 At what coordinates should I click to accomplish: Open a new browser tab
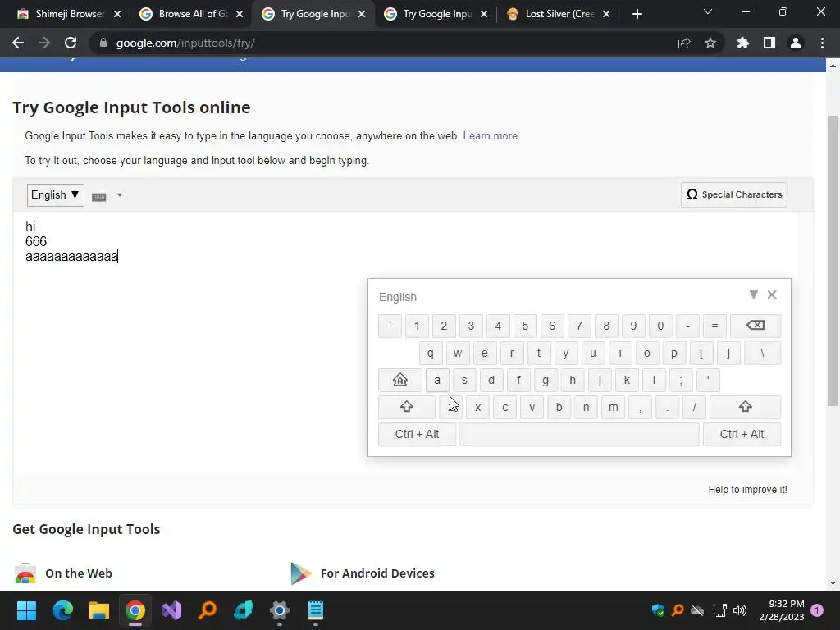coord(637,15)
